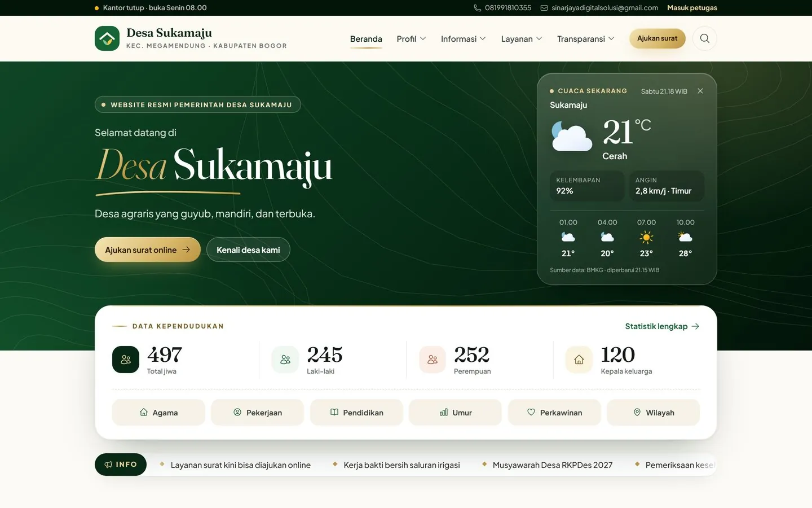Click the 07.00 forecast sun icon
Viewport: 812px width, 508px height.
646,237
